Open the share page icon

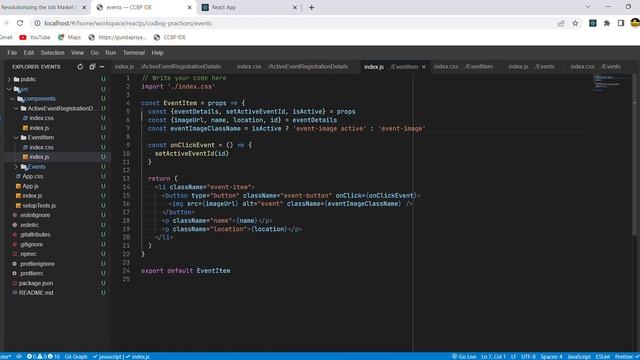coord(561,23)
